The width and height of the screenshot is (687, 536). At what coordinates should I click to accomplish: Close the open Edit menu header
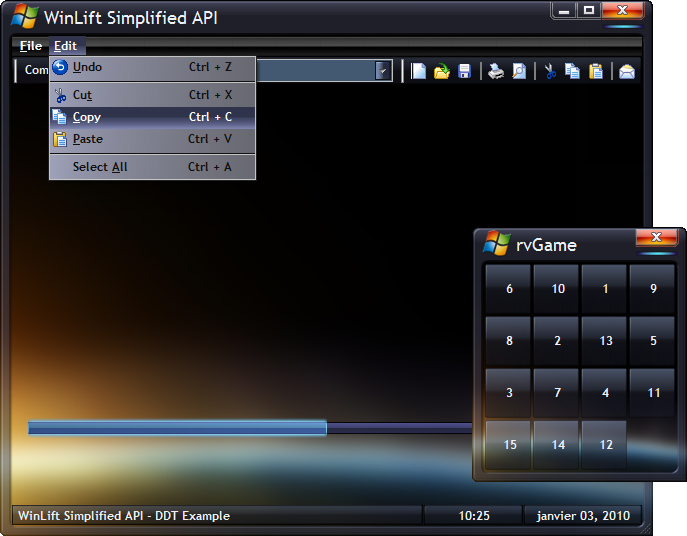[x=65, y=46]
